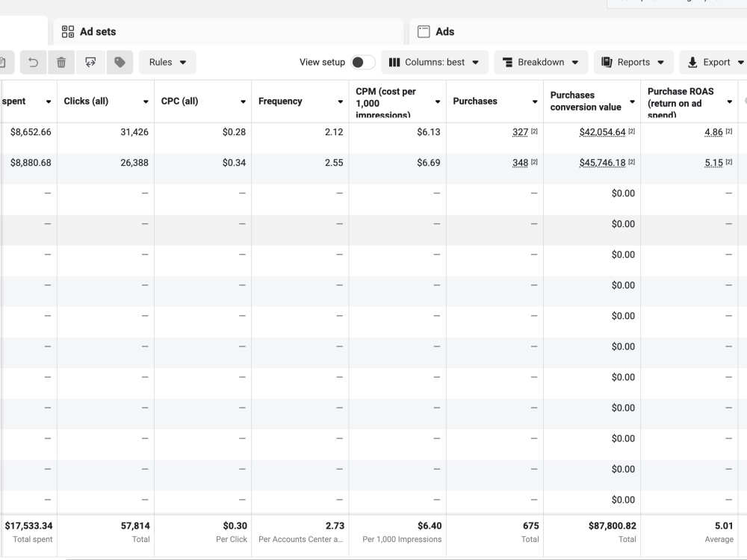This screenshot has height=560, width=747.
Task: Open the Rules dropdown
Action: point(167,63)
